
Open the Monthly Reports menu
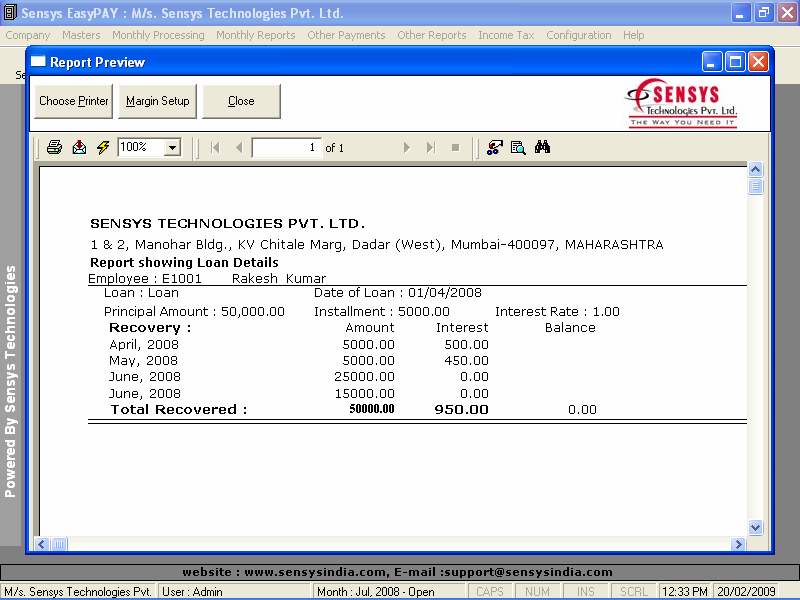[256, 35]
